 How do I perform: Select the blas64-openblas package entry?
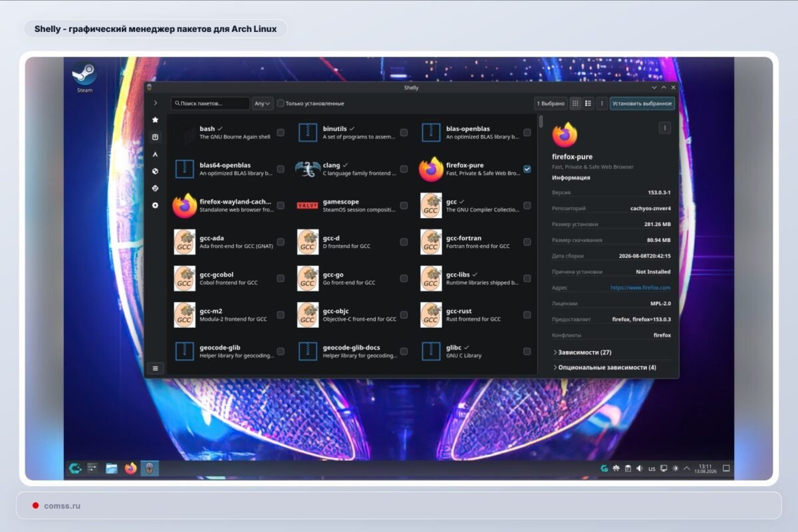229,169
